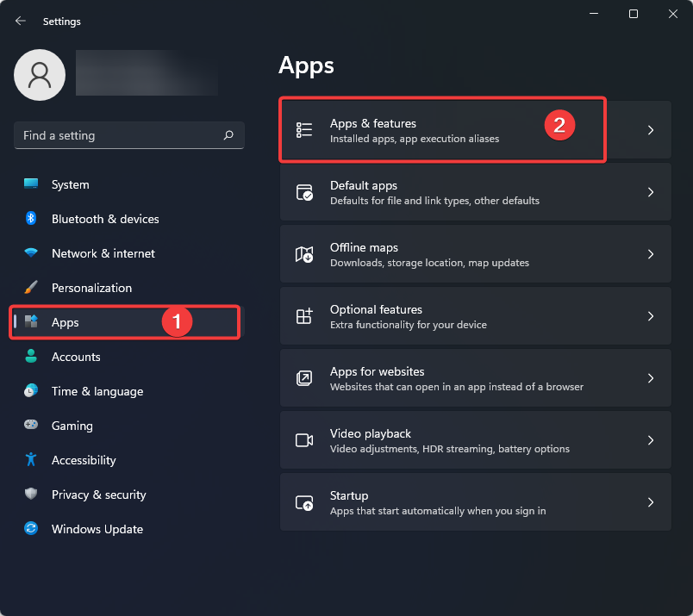
Task: Click the Default apps icon
Action: pyautogui.click(x=304, y=192)
